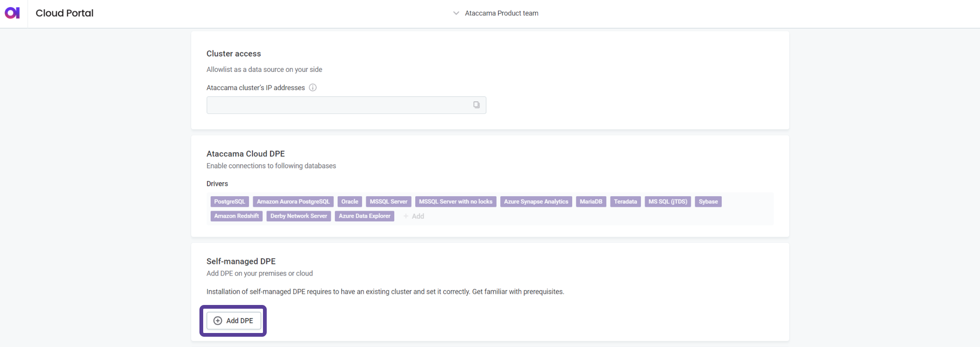Copy the cluster IP addresses
This screenshot has width=980, height=347.
pos(476,105)
